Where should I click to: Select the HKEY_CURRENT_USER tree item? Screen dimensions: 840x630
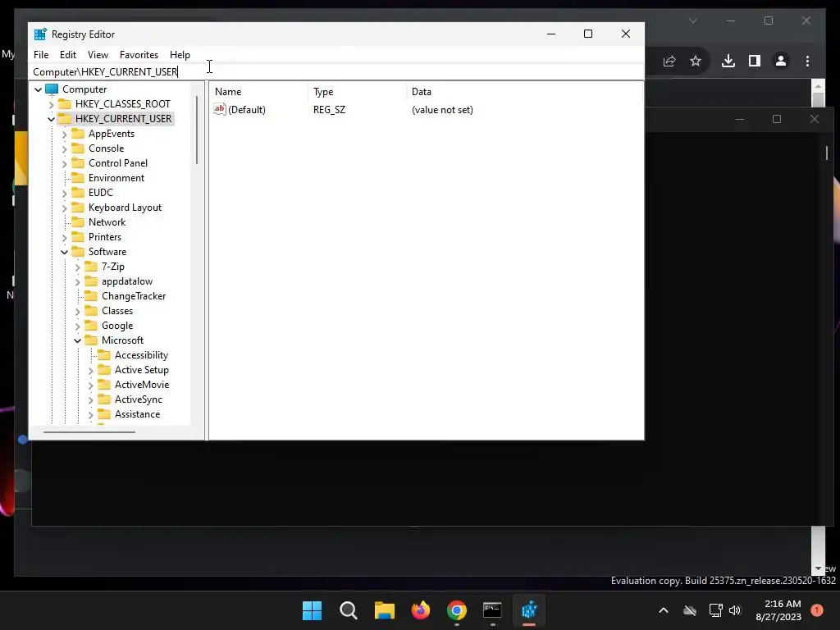pos(123,118)
